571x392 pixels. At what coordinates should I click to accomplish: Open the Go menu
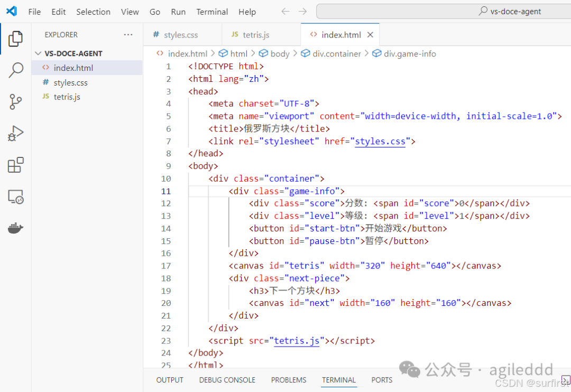[x=155, y=12]
